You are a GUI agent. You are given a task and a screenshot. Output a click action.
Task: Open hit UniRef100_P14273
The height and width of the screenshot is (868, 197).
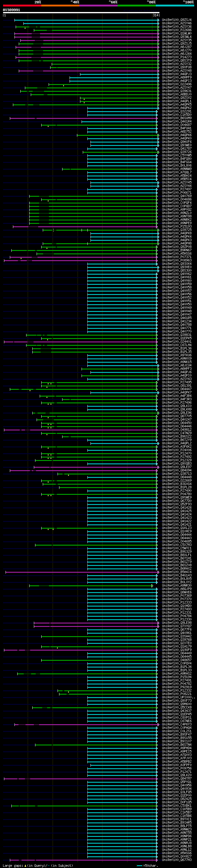(x=177, y=57)
